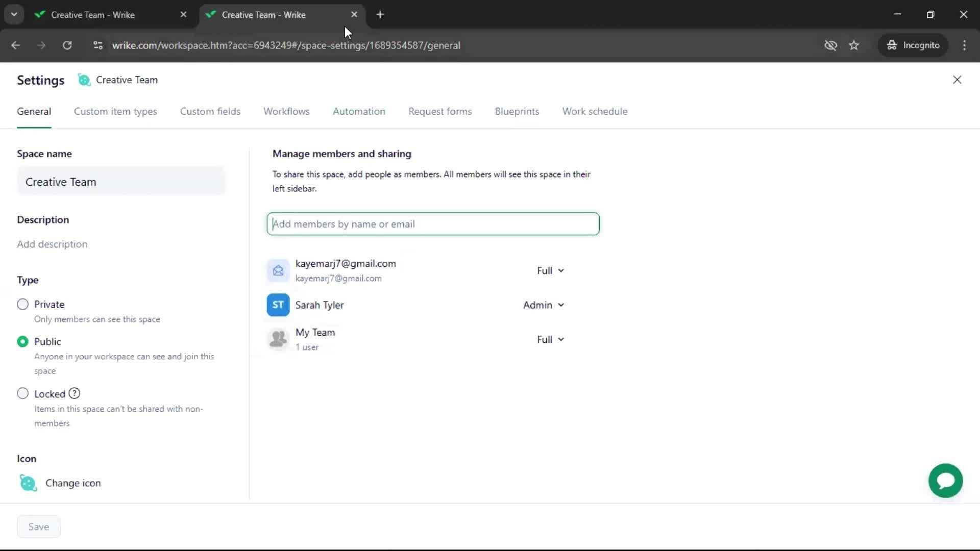The height and width of the screenshot is (551, 980).
Task: Click the Manage members and sharing heading
Action: coord(341,154)
